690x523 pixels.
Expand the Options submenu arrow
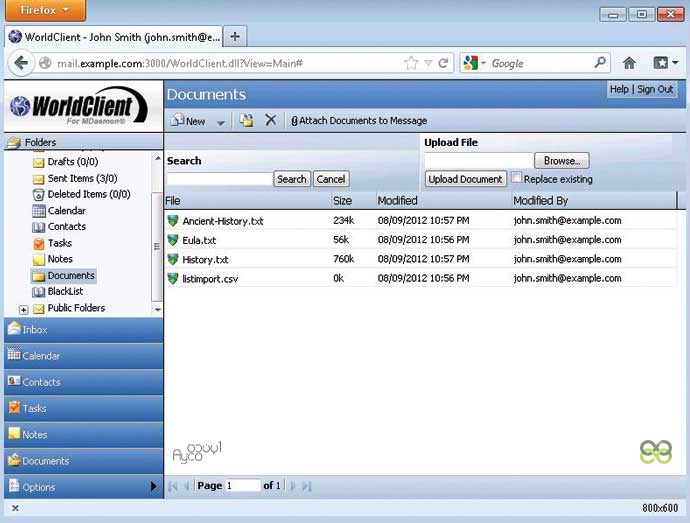[154, 487]
